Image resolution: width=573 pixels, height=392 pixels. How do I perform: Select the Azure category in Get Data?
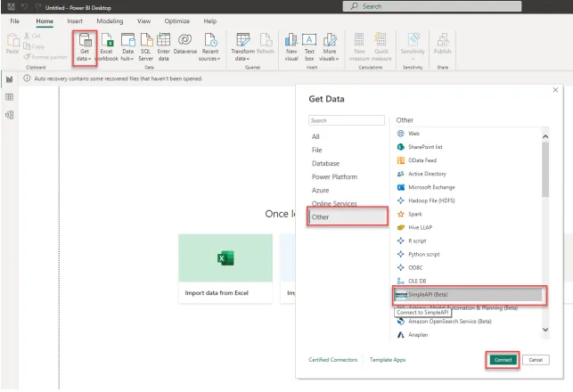(321, 191)
